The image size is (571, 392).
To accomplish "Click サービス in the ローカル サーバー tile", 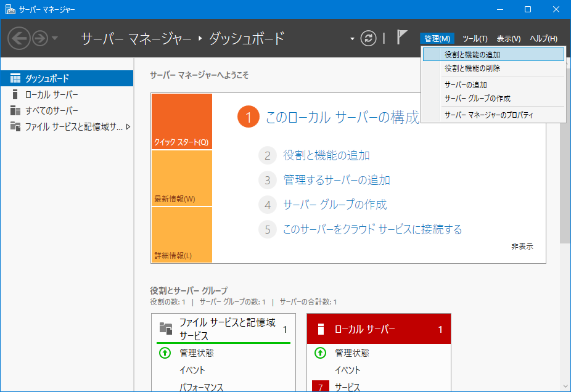I will click(347, 387).
